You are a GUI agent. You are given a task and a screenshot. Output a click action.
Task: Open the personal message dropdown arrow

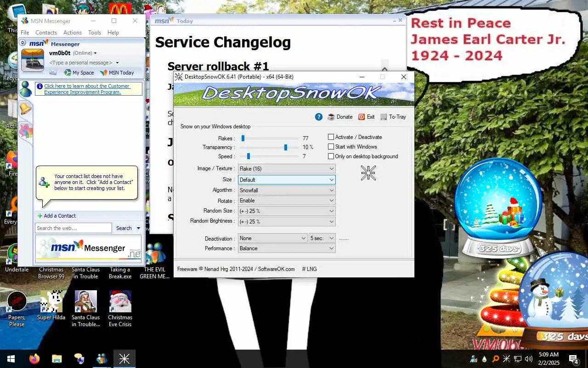[x=117, y=63]
